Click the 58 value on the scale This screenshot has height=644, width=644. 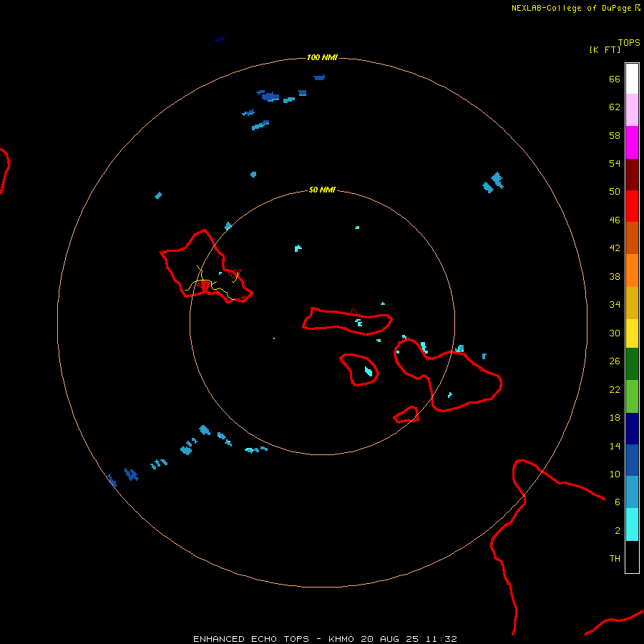click(x=615, y=135)
